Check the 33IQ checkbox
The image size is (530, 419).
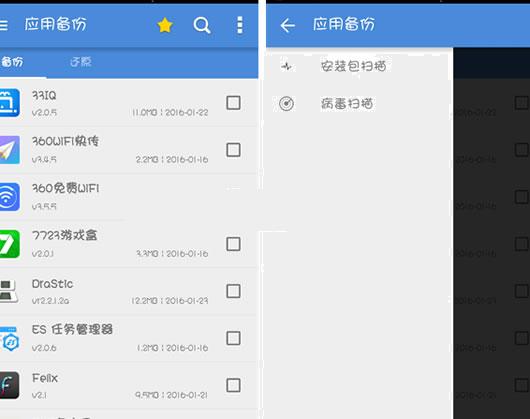(x=233, y=103)
